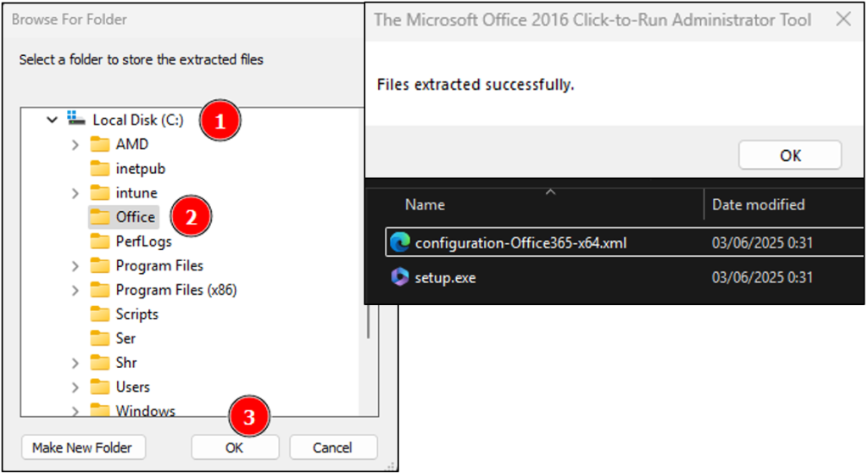Click the Program Files (x86) folder icon
Screen dimensions: 868x473
(x=100, y=290)
